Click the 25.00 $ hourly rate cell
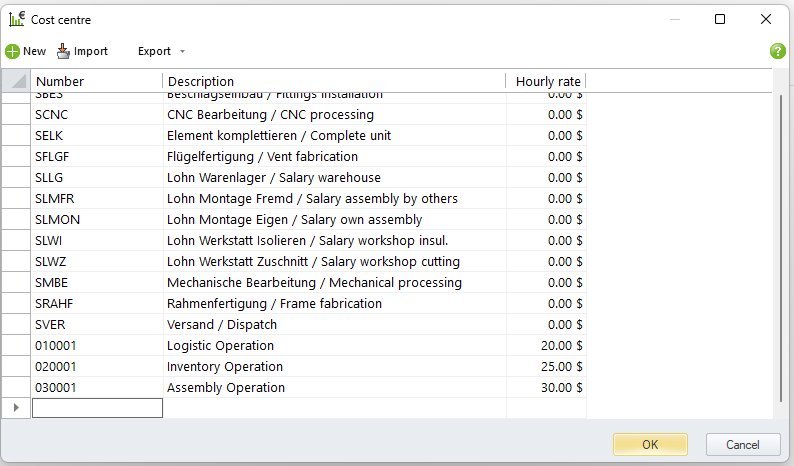The image size is (794, 466). click(546, 366)
